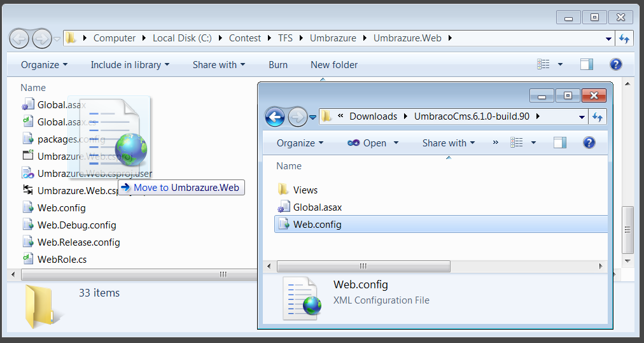644x343 pixels.
Task: Open Share with menu in Umbrazure.Web window
Action: click(219, 65)
